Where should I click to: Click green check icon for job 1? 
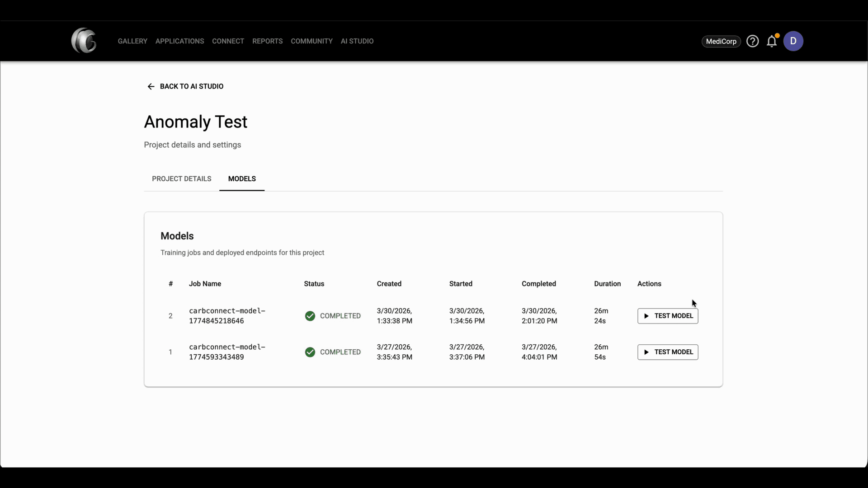click(x=310, y=352)
